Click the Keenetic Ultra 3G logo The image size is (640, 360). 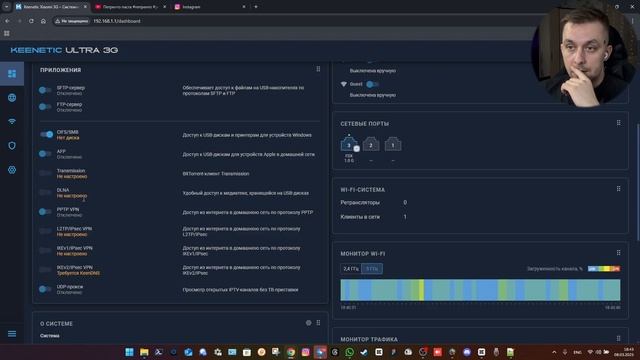tap(64, 50)
